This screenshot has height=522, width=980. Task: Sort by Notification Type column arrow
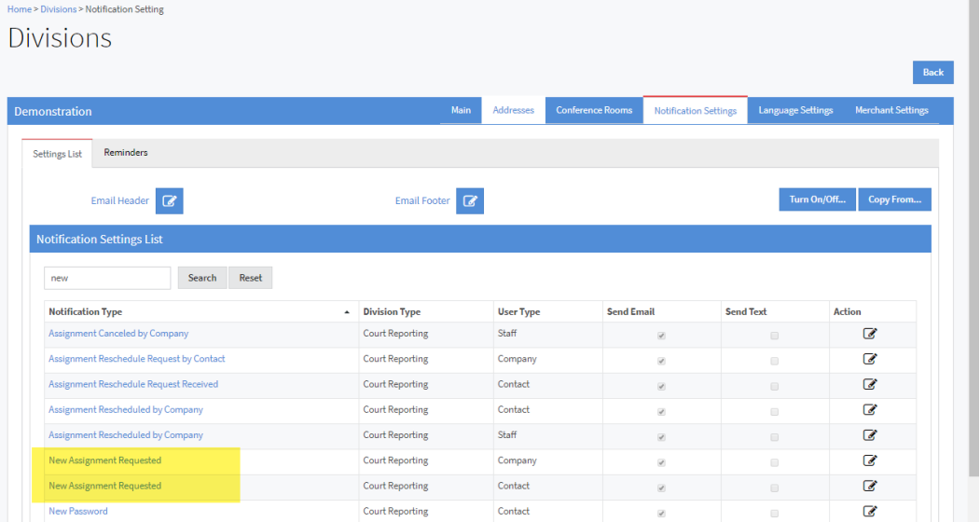coord(347,312)
